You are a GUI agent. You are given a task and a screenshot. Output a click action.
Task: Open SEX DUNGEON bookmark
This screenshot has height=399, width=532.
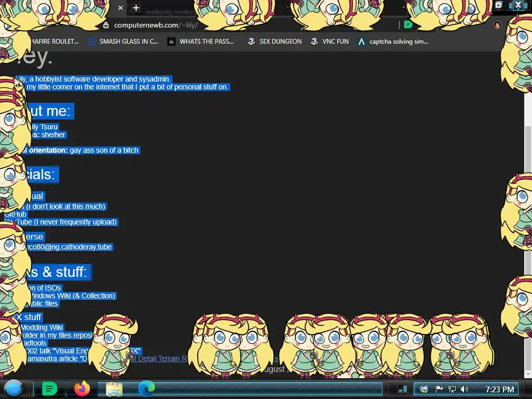tap(275, 42)
